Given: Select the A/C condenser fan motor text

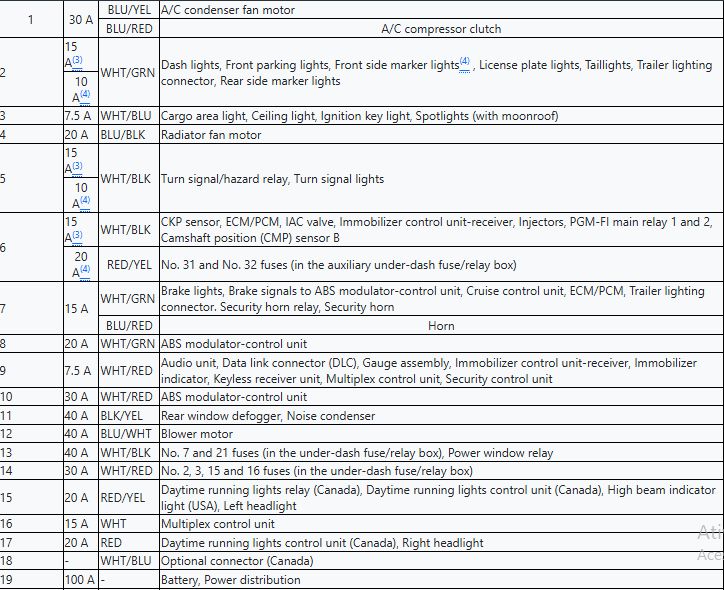Looking at the screenshot, I should tap(227, 10).
